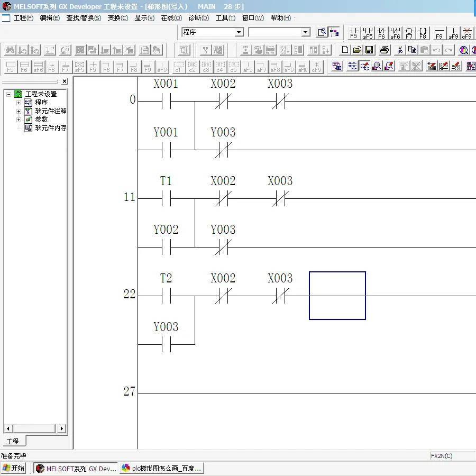Open the 工具(T) menu

coord(225,18)
